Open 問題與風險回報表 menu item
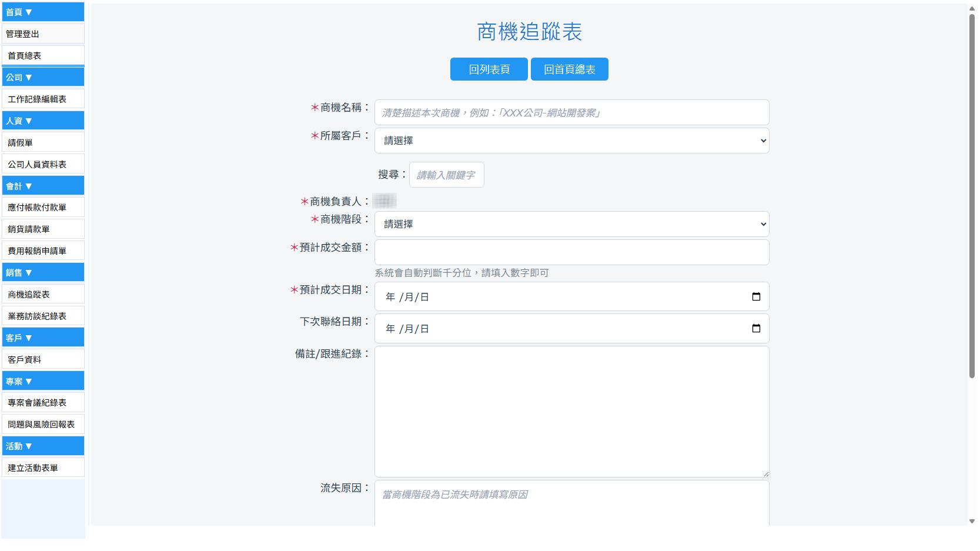This screenshot has height=551, width=980. (x=43, y=424)
